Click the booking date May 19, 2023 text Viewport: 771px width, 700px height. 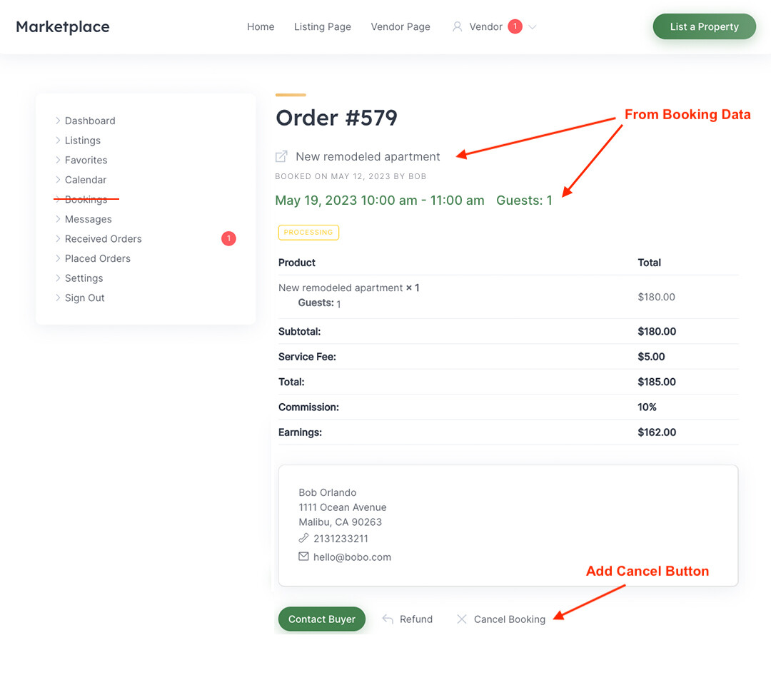pyautogui.click(x=380, y=200)
